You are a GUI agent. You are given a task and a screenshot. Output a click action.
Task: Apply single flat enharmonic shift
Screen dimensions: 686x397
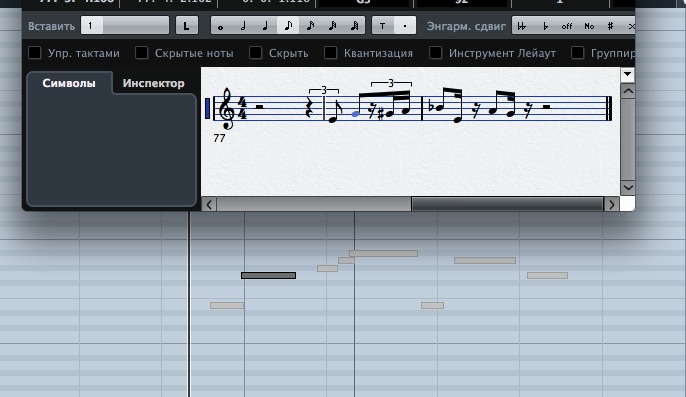click(545, 26)
